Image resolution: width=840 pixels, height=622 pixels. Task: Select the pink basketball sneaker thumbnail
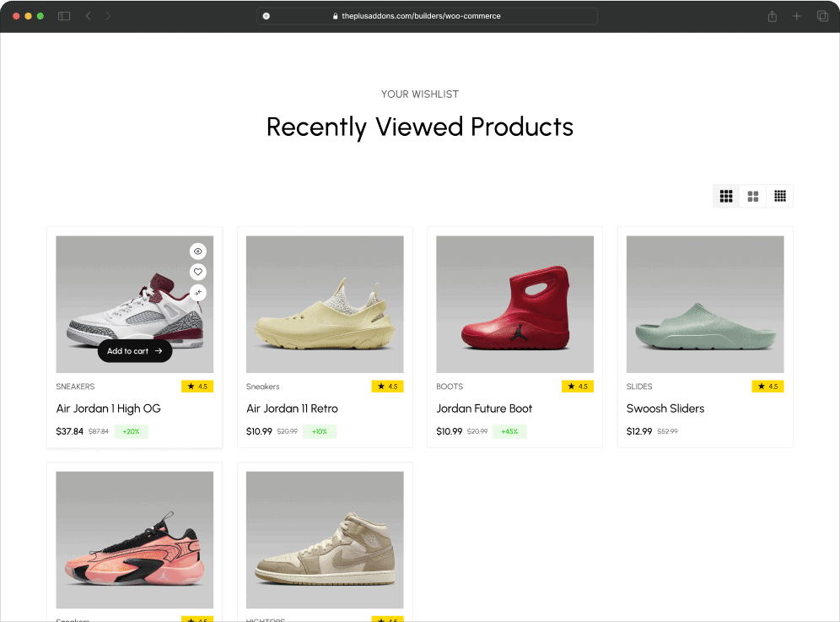[134, 540]
